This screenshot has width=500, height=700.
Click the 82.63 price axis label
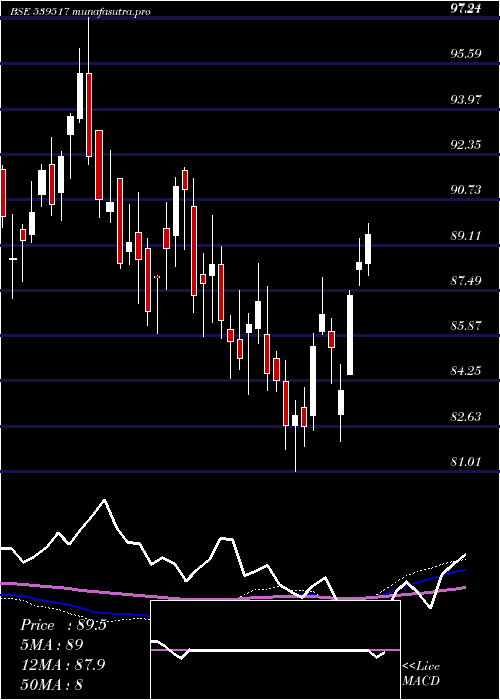coord(466,417)
